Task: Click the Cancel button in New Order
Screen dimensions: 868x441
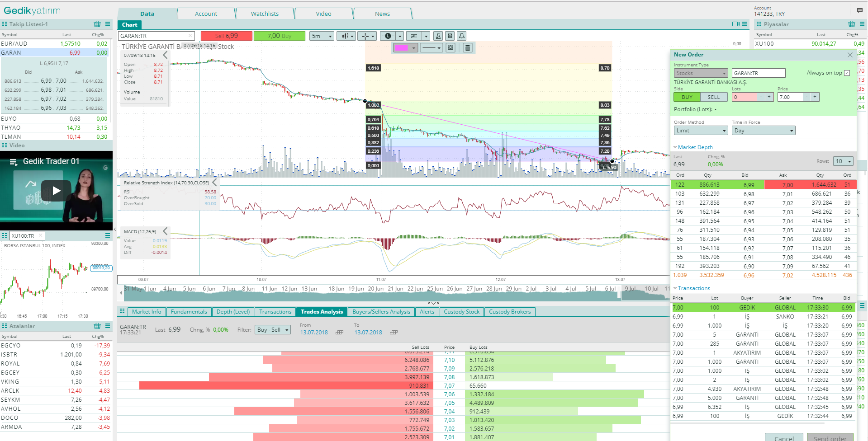Action: (783, 438)
